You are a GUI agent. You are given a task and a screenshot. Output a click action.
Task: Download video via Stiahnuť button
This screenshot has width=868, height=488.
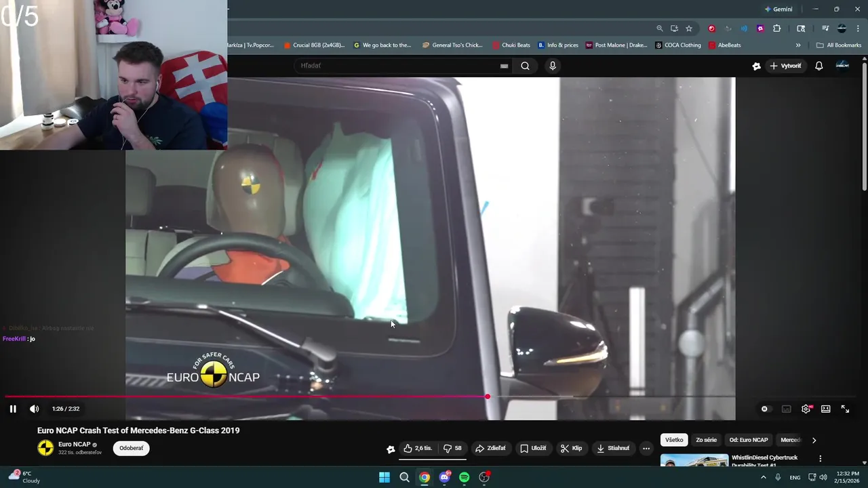pos(612,448)
